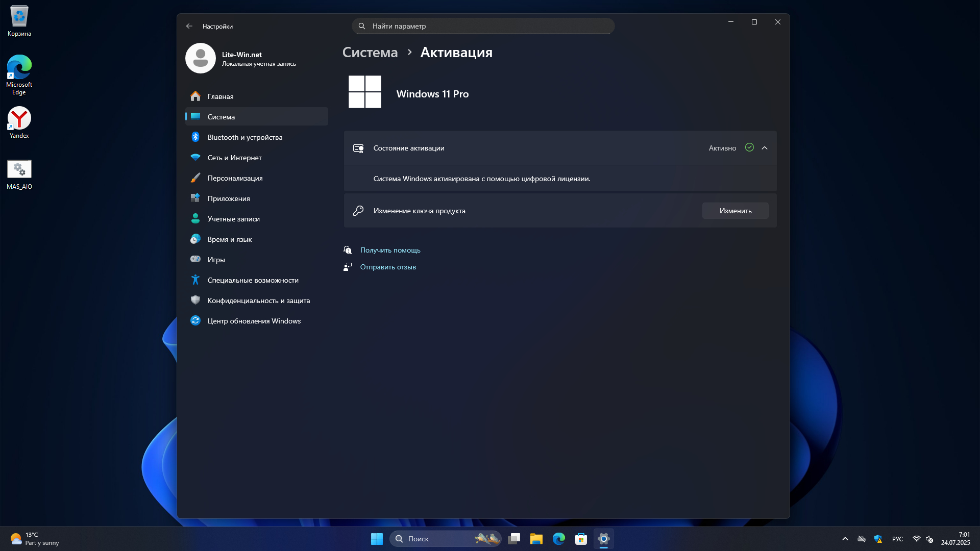The width and height of the screenshot is (980, 551).
Task: Click the Специальные возможности accessibility icon
Action: click(x=195, y=280)
